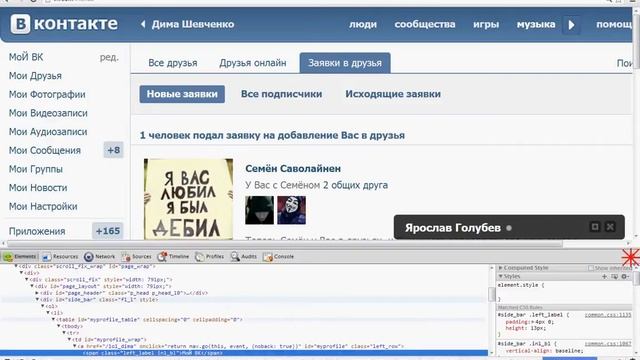640x360 pixels.
Task: Open игры in the header menu
Action: coord(486,24)
